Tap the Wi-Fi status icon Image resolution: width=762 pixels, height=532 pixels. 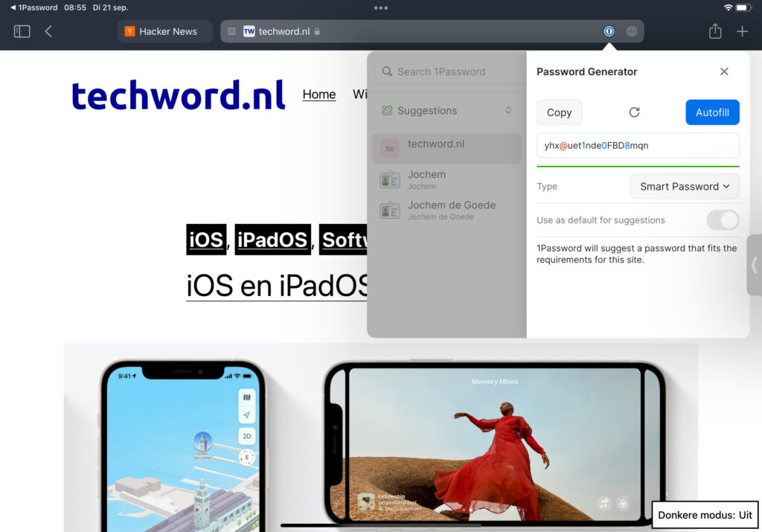728,7
